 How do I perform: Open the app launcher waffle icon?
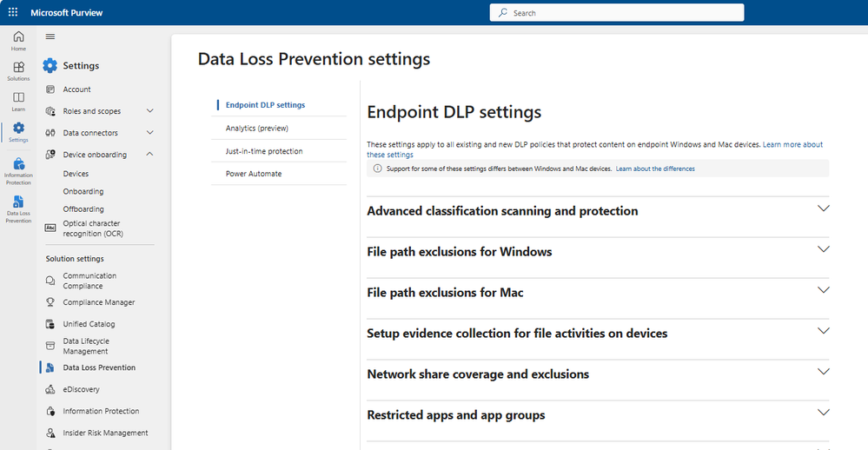coord(13,13)
